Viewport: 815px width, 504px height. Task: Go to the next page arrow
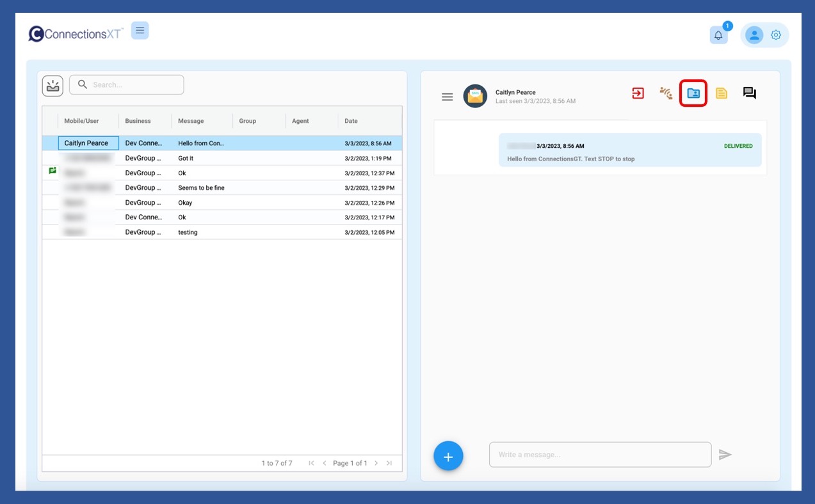click(376, 463)
